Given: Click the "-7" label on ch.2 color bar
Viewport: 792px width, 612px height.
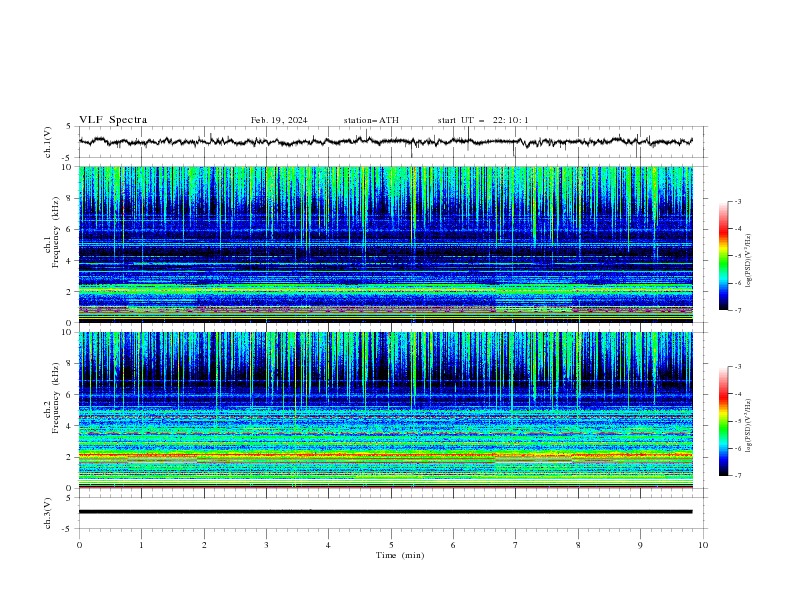Looking at the screenshot, I should coord(737,476).
